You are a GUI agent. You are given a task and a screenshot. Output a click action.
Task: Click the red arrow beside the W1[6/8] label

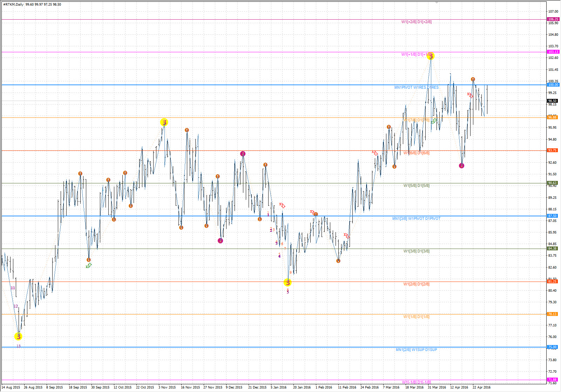tap(375, 153)
